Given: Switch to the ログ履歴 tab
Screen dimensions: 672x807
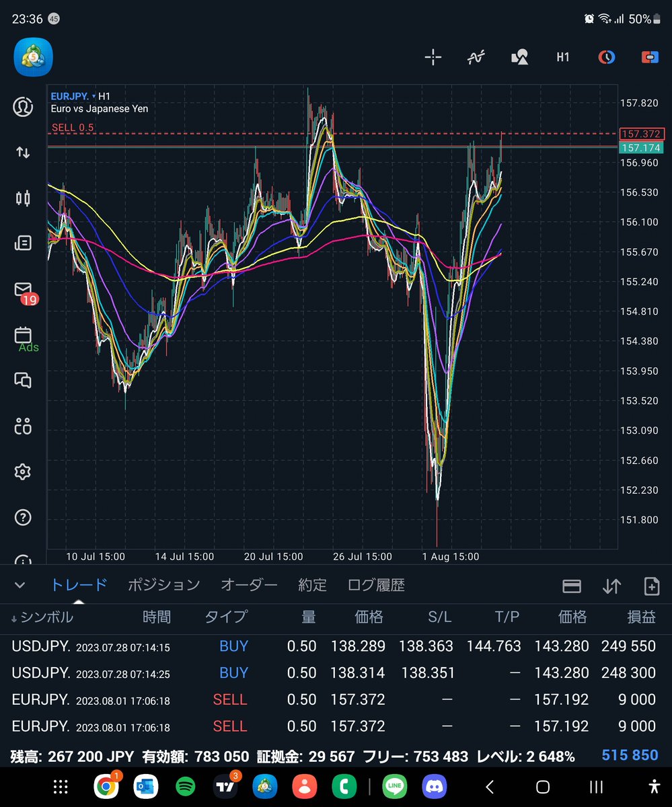Looking at the screenshot, I should click(376, 585).
